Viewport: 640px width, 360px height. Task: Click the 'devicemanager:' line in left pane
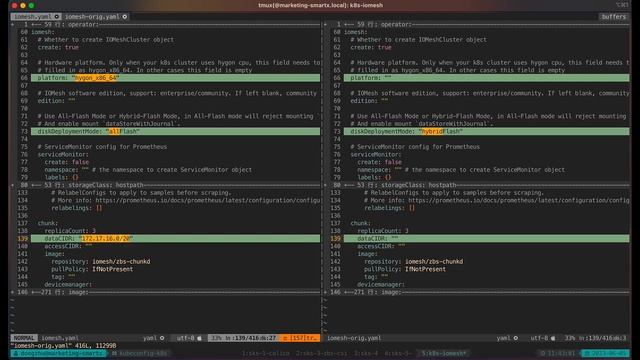point(68,284)
